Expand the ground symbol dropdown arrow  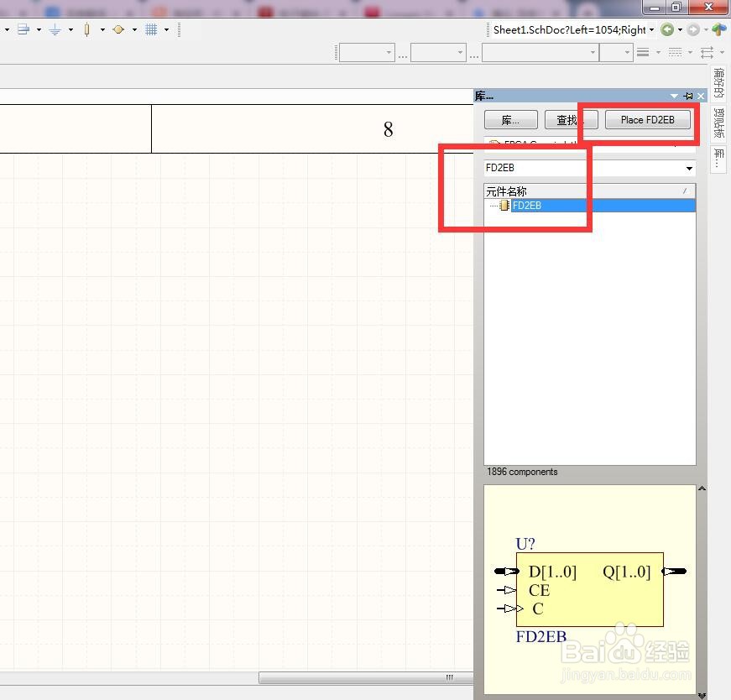tap(70, 30)
